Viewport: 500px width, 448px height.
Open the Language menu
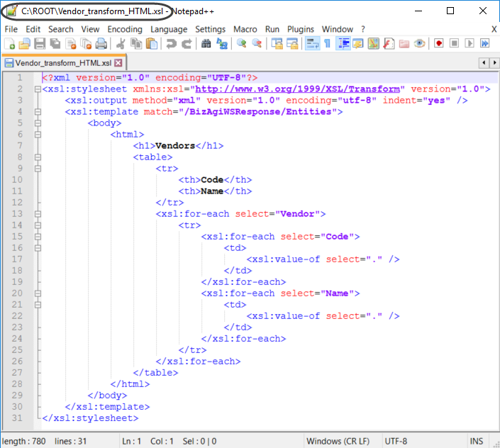pos(169,29)
